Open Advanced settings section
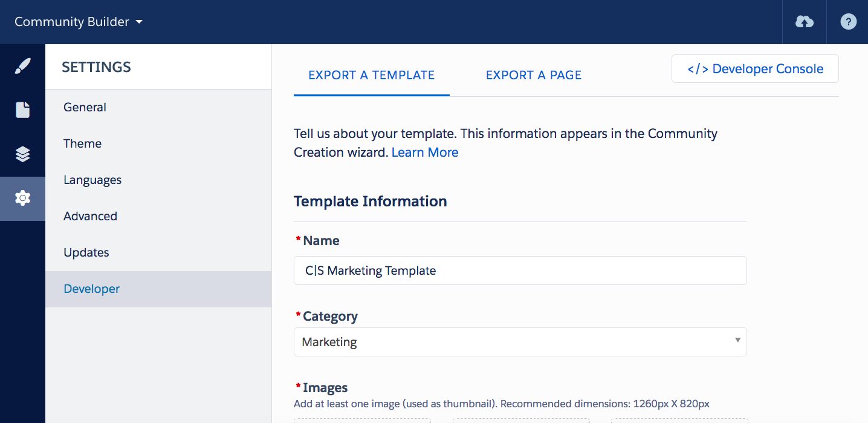 point(158,216)
